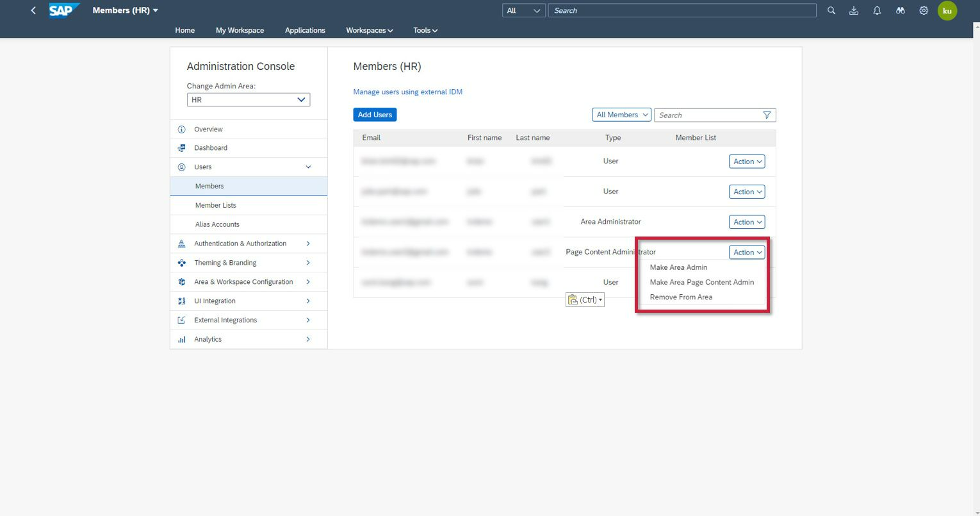This screenshot has width=980, height=516.
Task: Click the paste options clipboard icon
Action: [573, 299]
